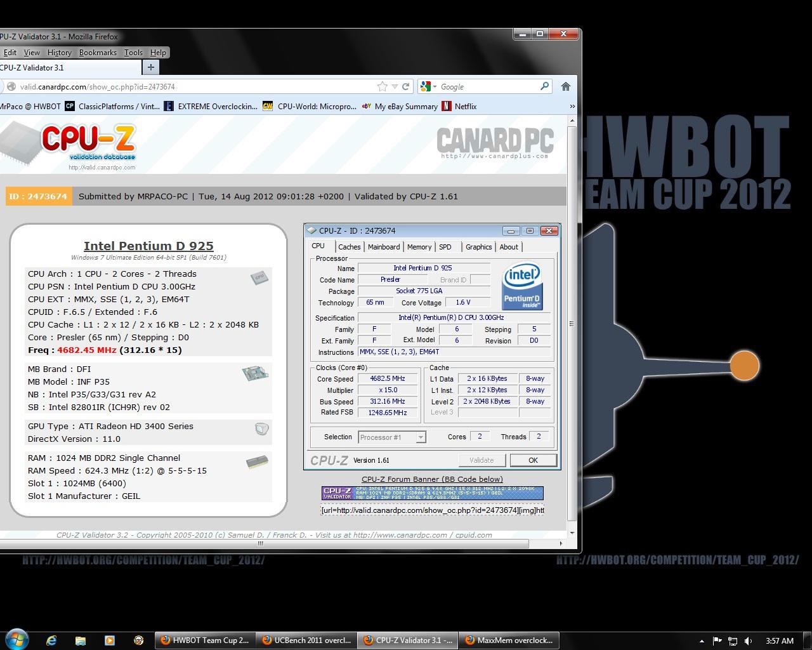Switch to the Graphics tab in CPU-Z

pyautogui.click(x=478, y=247)
